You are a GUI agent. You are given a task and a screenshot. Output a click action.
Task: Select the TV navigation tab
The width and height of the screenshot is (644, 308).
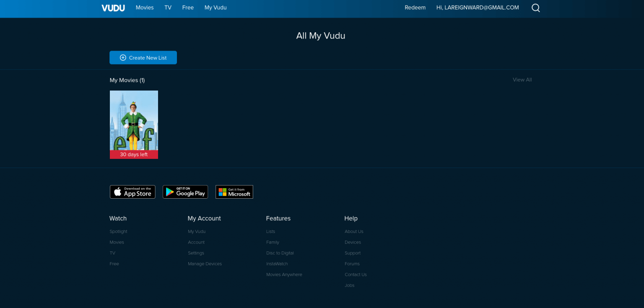168,8
